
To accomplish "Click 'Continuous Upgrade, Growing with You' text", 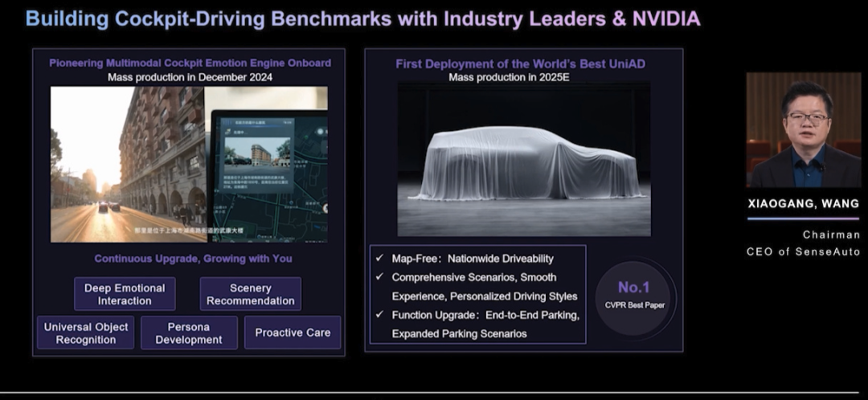I will pyautogui.click(x=193, y=259).
